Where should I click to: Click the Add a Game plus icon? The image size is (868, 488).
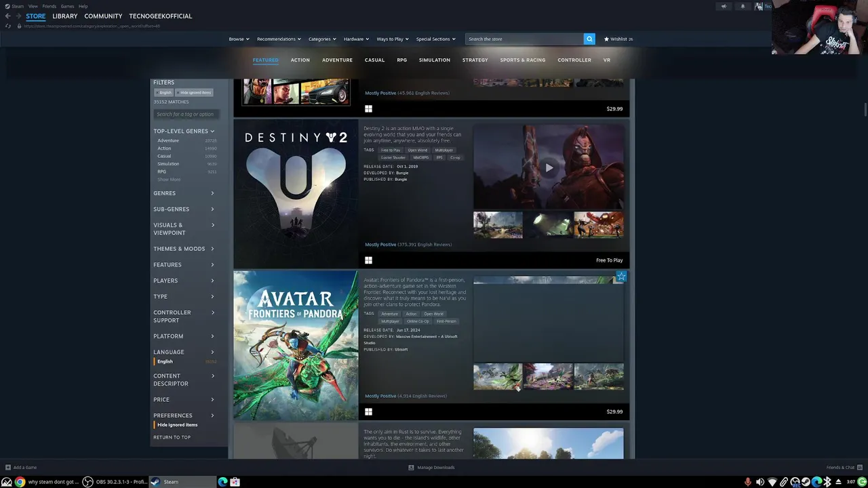pos(8,467)
